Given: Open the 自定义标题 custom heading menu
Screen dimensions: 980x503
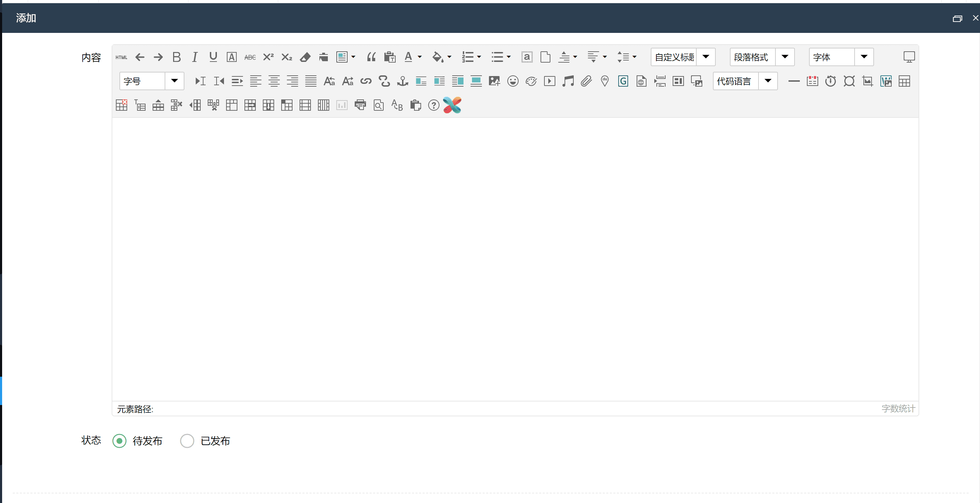Looking at the screenshot, I should (x=706, y=57).
